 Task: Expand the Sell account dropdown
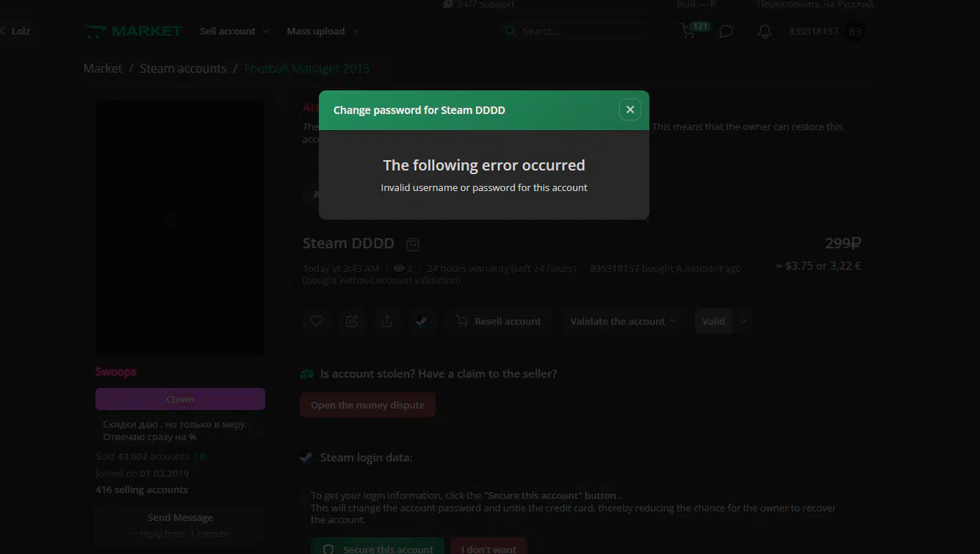pos(234,31)
